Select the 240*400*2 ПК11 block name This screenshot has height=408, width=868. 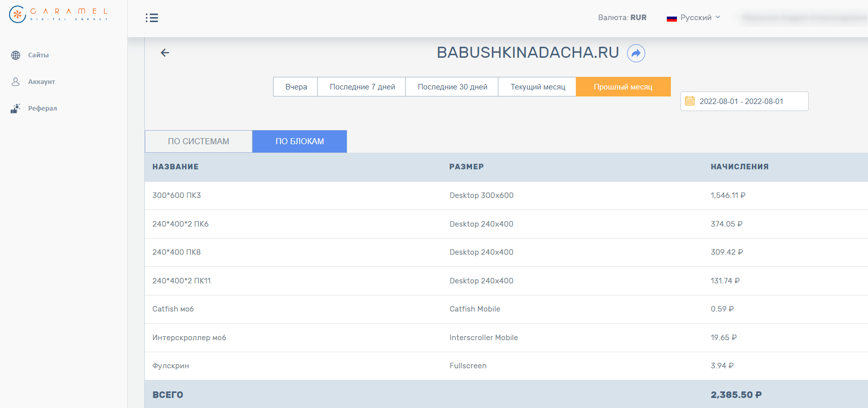182,281
